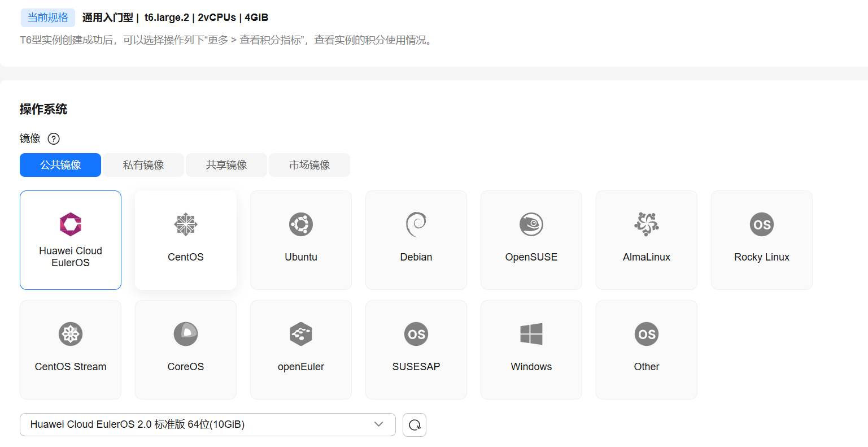Open the Huawei Cloud EulerOS 2.0 version dropdown

point(208,425)
